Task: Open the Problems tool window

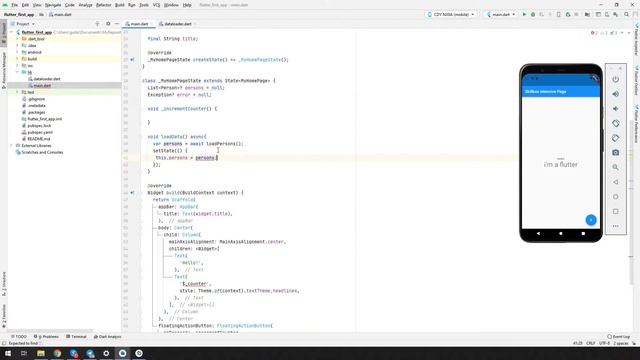Action: (47, 337)
